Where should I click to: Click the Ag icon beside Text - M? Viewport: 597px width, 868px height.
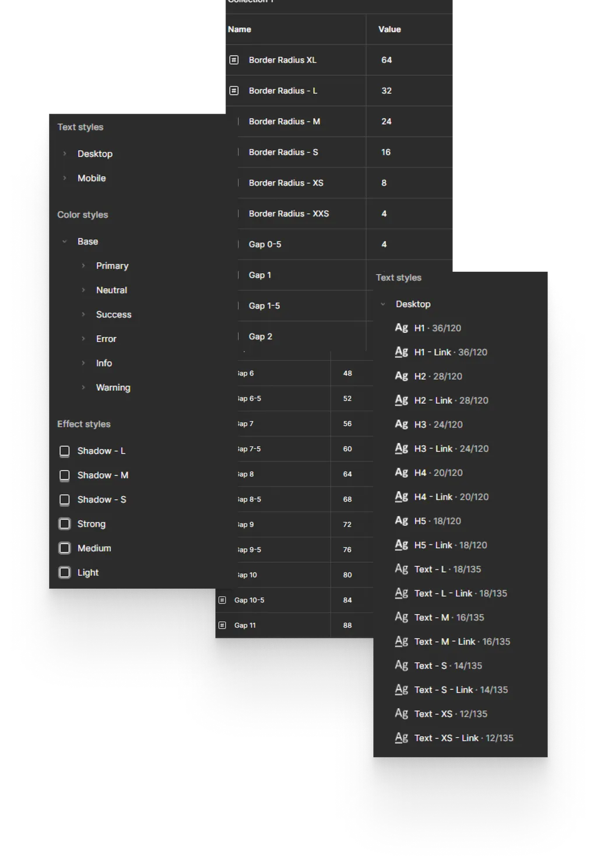[401, 617]
